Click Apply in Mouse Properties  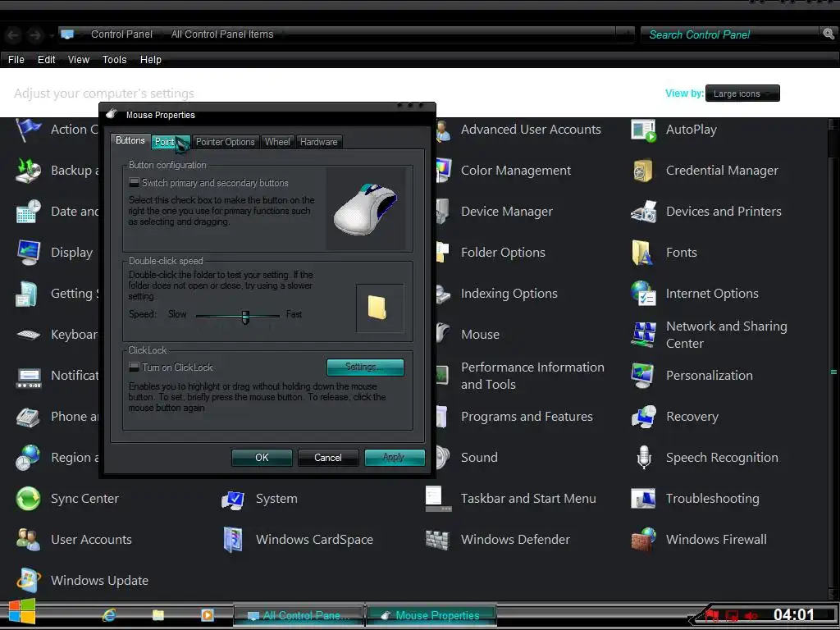pos(395,458)
